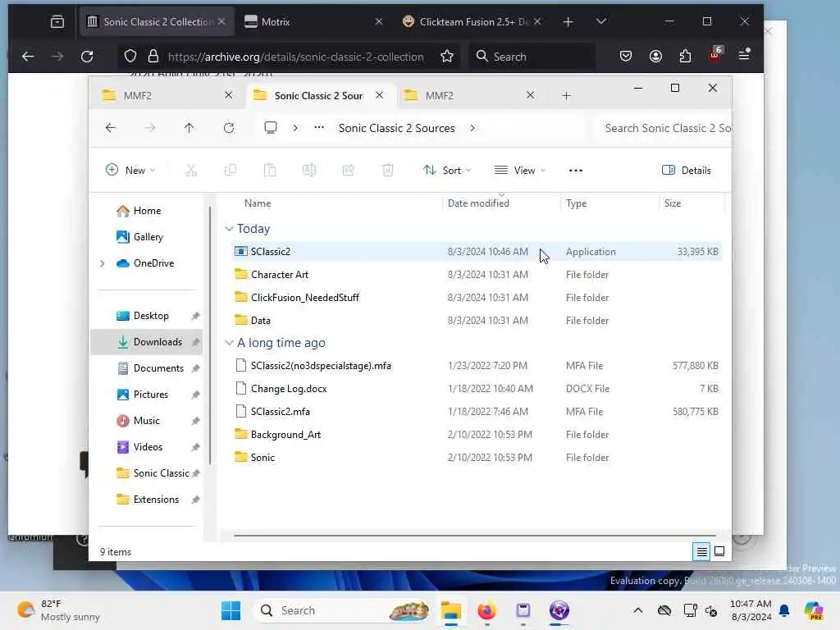Viewport: 840px width, 630px height.
Task: Click the Rename icon in Explorer toolbar
Action: pos(309,171)
